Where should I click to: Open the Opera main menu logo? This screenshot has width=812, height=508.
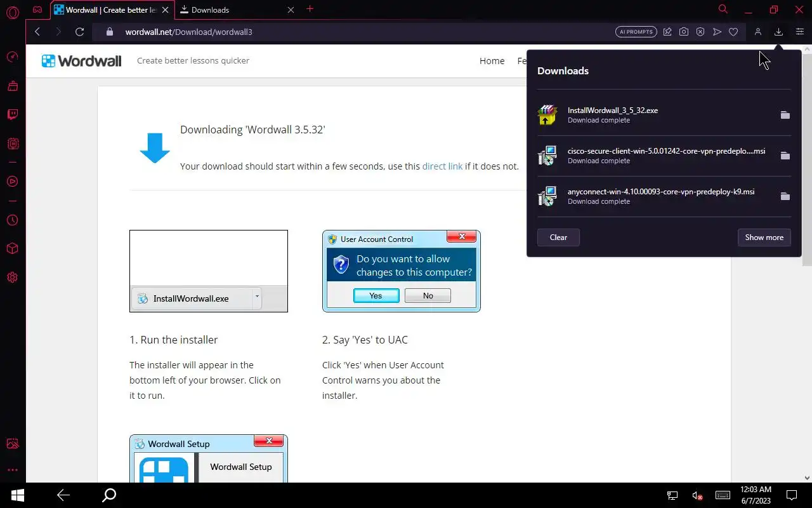12,12
